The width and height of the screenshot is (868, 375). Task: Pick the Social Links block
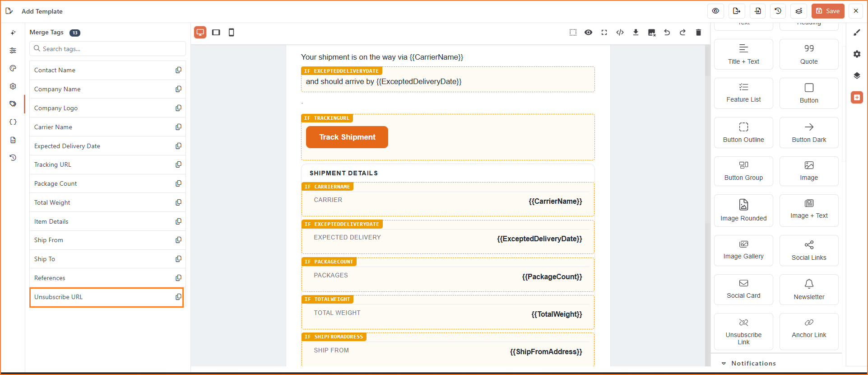click(x=809, y=251)
